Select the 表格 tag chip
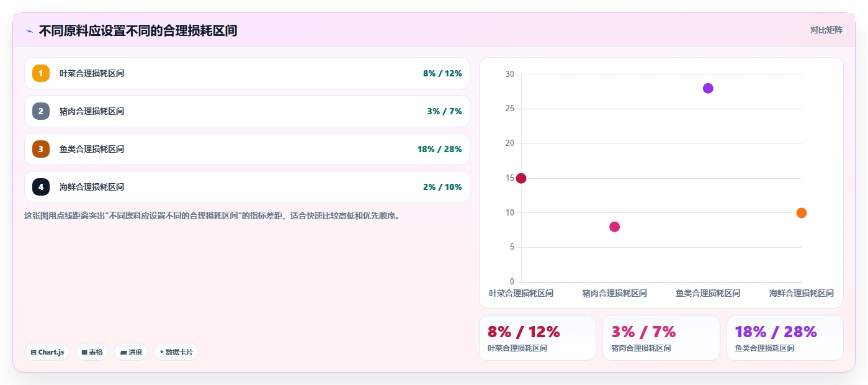This screenshot has width=868, height=385. pos(92,352)
